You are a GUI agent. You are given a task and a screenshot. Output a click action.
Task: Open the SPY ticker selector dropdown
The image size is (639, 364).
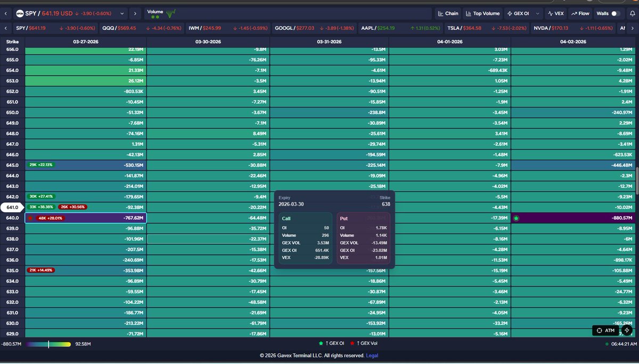pos(121,13)
